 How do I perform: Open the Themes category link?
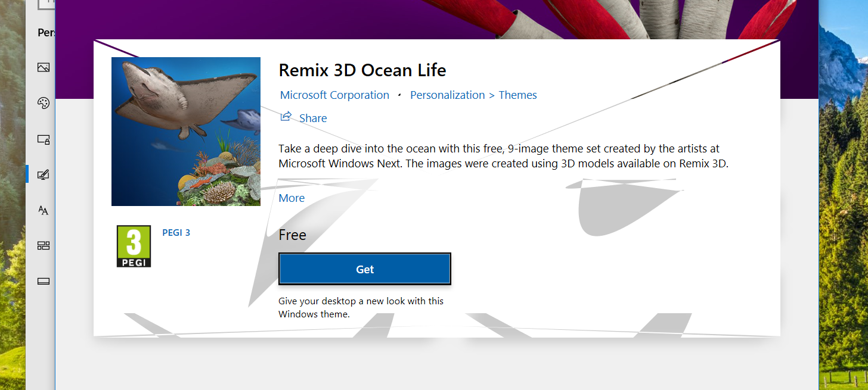pos(517,95)
